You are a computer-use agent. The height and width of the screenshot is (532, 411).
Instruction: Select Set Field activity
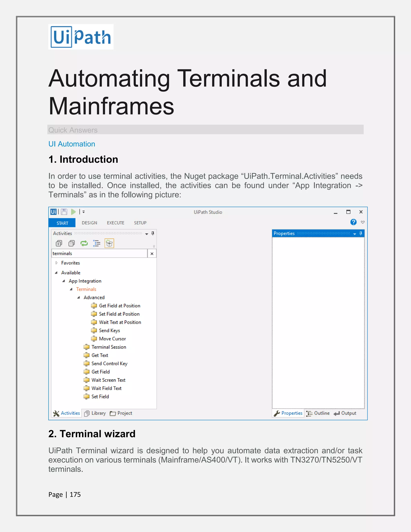click(96, 397)
